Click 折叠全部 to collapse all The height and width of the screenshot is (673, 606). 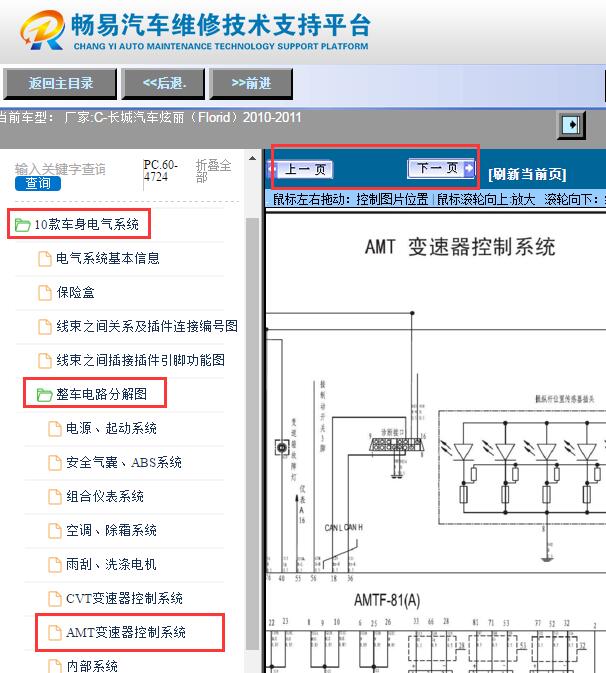tap(214, 171)
